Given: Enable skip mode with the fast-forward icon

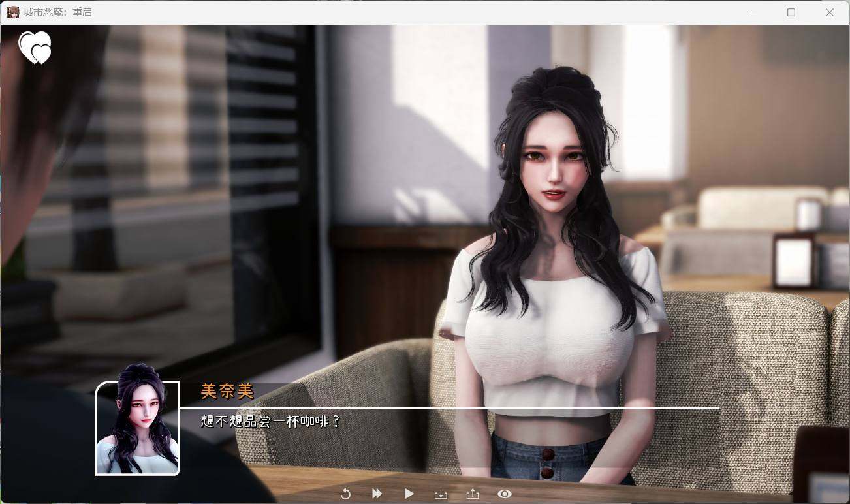Looking at the screenshot, I should pyautogui.click(x=377, y=494).
